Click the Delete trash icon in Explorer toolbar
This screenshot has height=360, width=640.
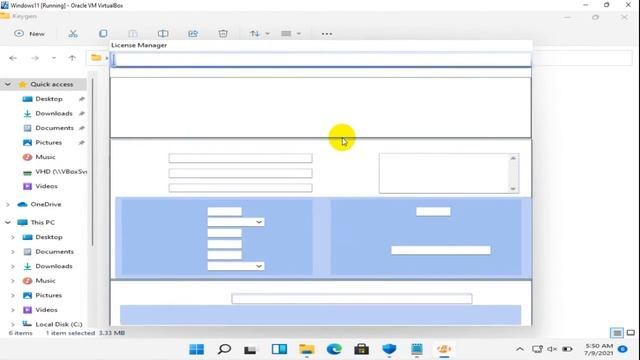[x=223, y=34]
